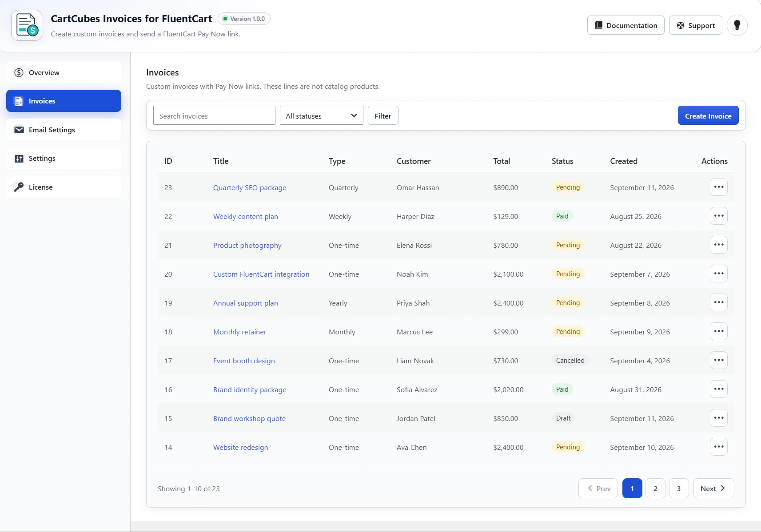Click the Total column header
This screenshot has width=761, height=532.
point(502,161)
